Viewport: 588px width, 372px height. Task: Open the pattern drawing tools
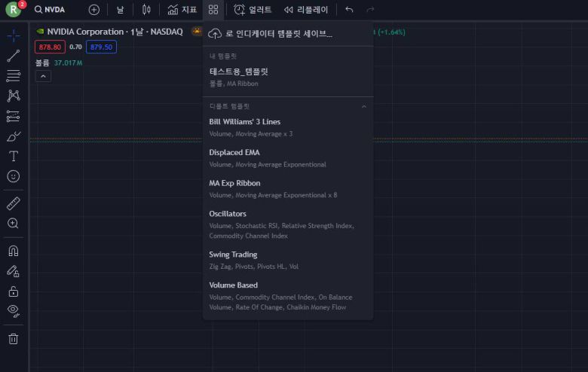(14, 96)
